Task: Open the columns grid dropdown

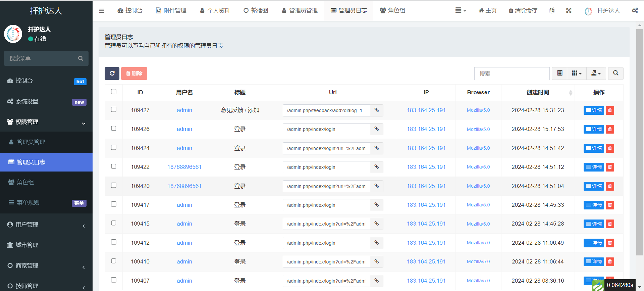Action: [x=576, y=74]
